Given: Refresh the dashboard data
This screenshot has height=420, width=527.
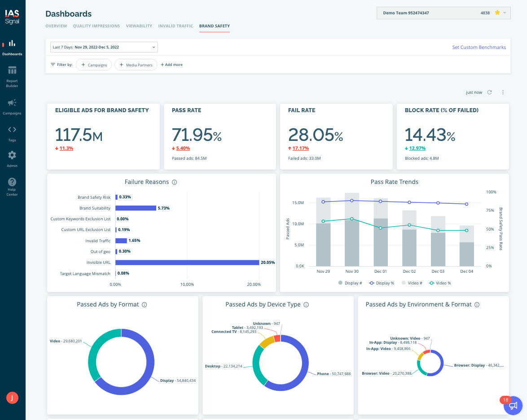Looking at the screenshot, I should point(490,92).
